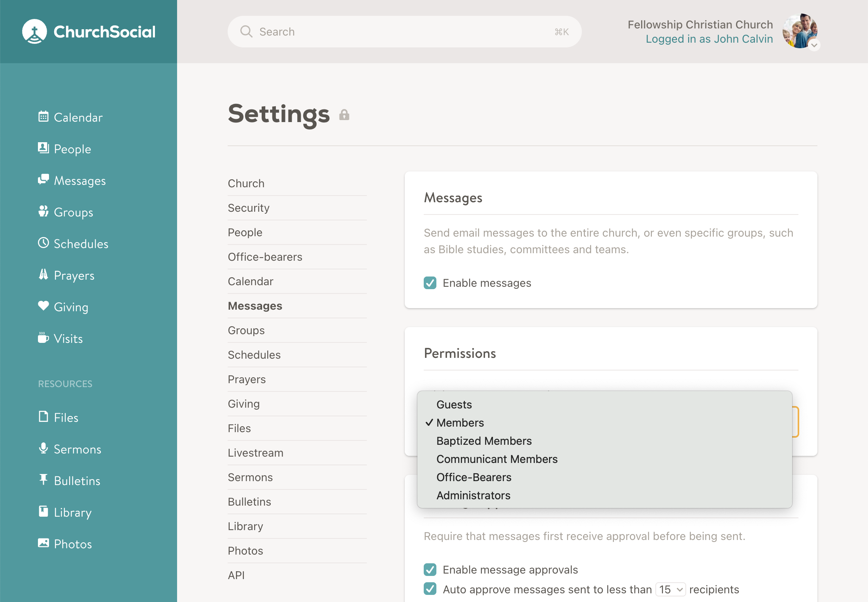Toggle Auto approve messages checkbox

tap(430, 589)
